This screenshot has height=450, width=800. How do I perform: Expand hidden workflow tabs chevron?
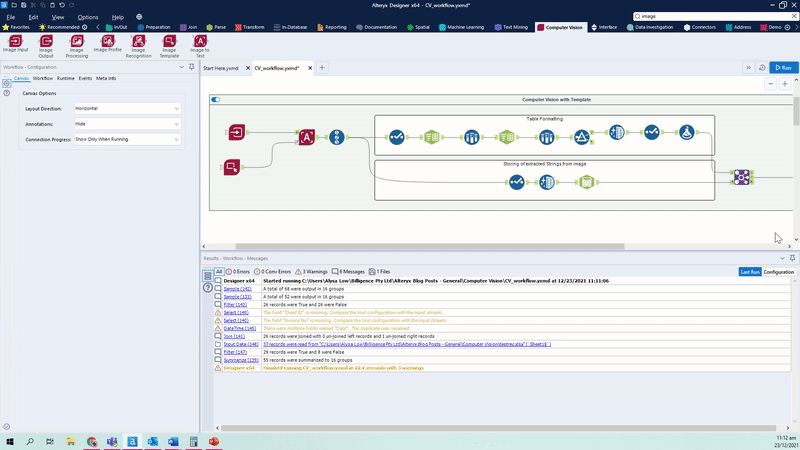[x=748, y=67]
